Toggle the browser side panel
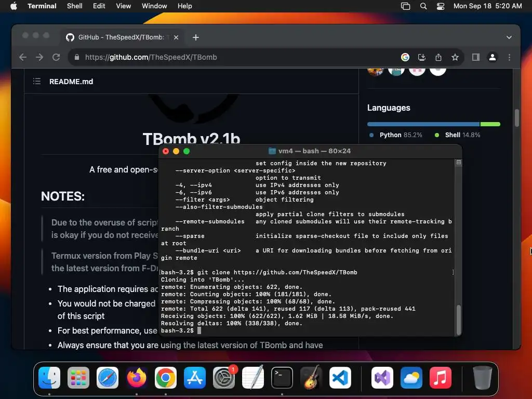532x399 pixels. pyautogui.click(x=476, y=57)
